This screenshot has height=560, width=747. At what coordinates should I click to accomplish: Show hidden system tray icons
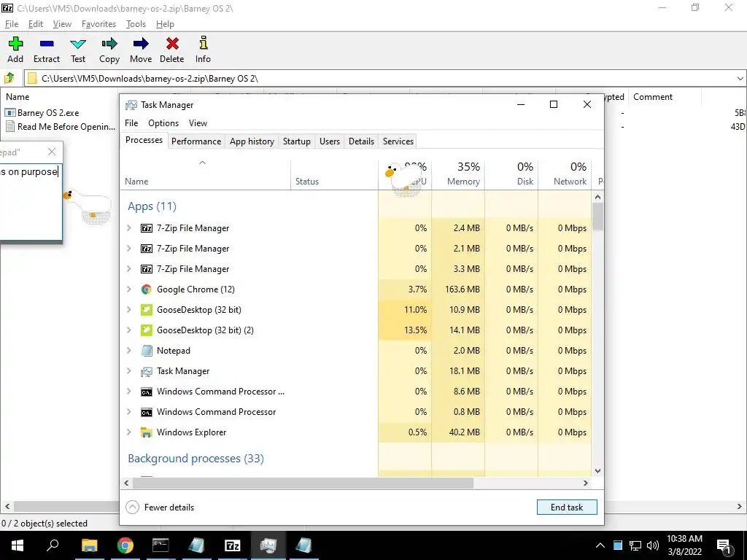(x=600, y=545)
